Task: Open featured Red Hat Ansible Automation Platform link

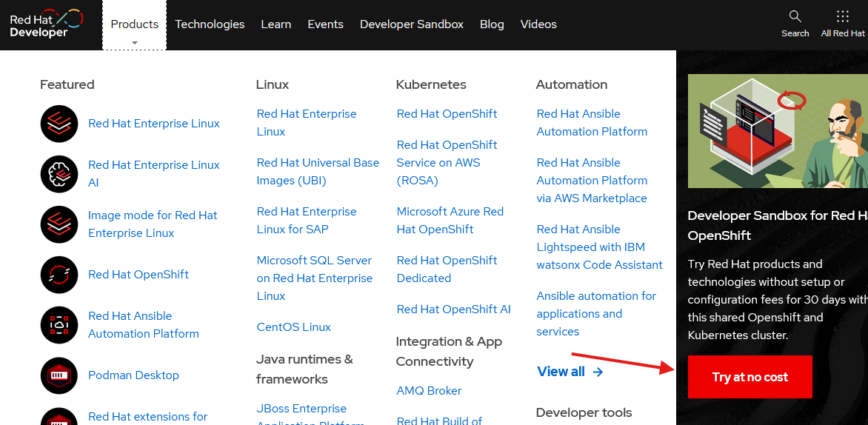Action: point(144,325)
